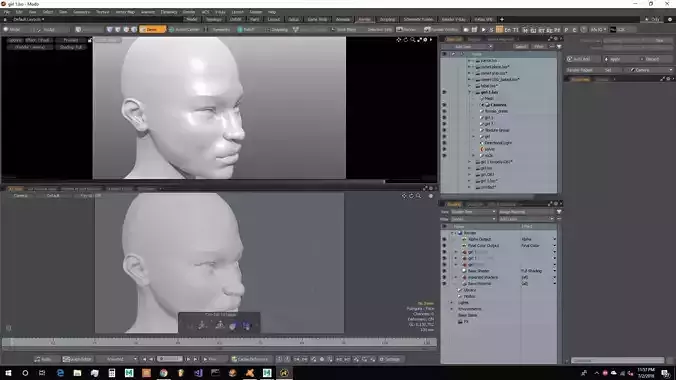This screenshot has height=380, width=676.
Task: Collapse the girl 1.lxo scene tree
Action: [x=469, y=92]
